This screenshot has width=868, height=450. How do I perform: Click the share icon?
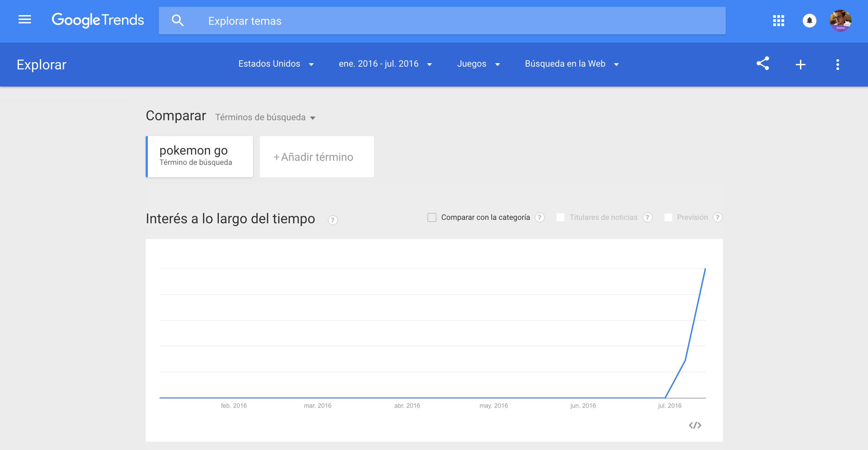tap(763, 64)
